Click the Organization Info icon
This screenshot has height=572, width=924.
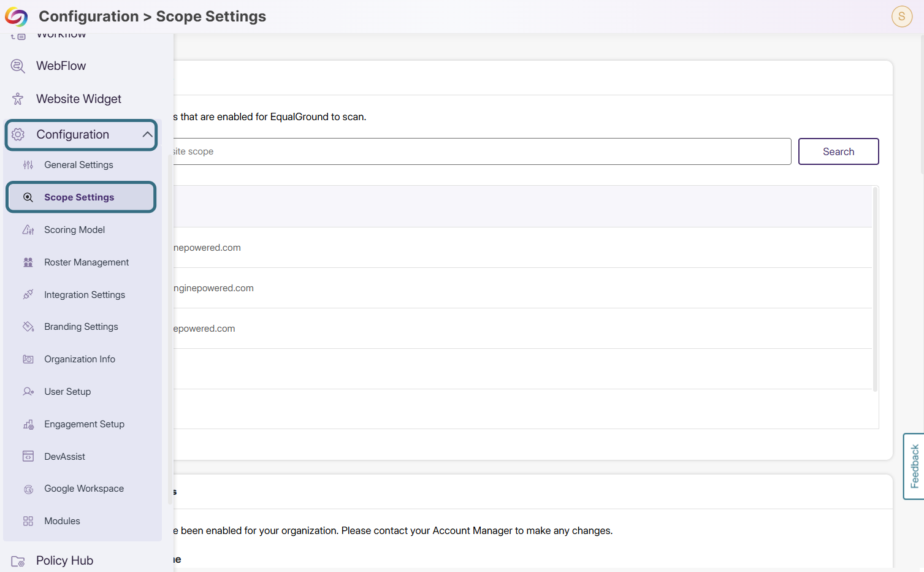pos(28,359)
